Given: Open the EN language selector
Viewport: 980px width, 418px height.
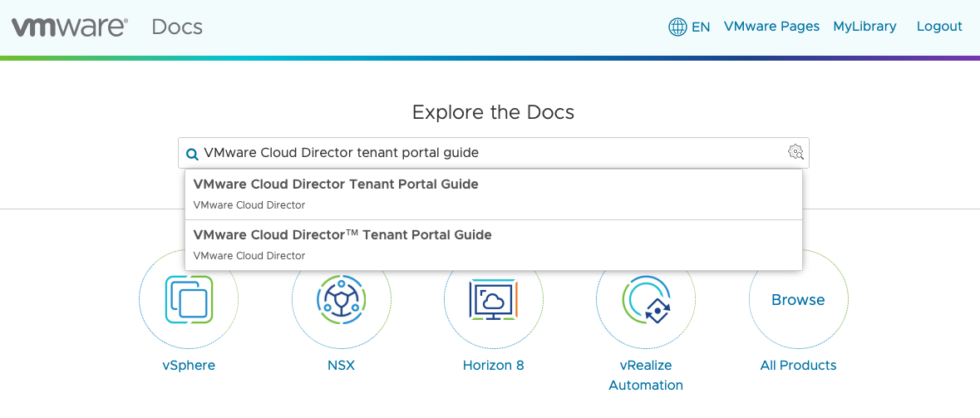Looking at the screenshot, I should [701, 27].
